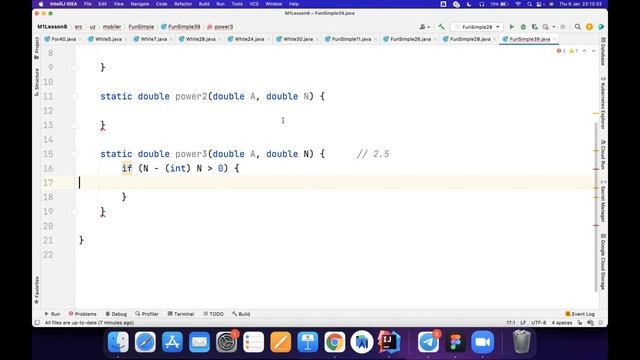Viewport: 640px width, 360px height.
Task: Open the Problems tool window
Action: point(82,314)
